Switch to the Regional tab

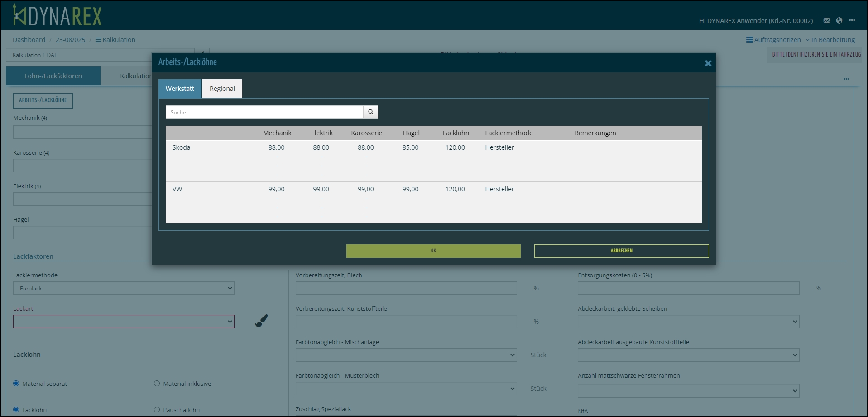[222, 89]
